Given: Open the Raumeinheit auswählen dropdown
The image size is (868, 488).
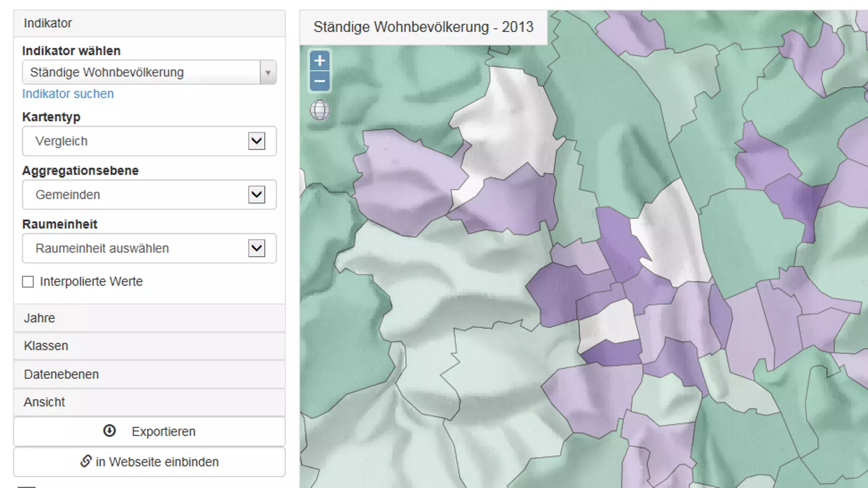Looking at the screenshot, I should [x=149, y=248].
